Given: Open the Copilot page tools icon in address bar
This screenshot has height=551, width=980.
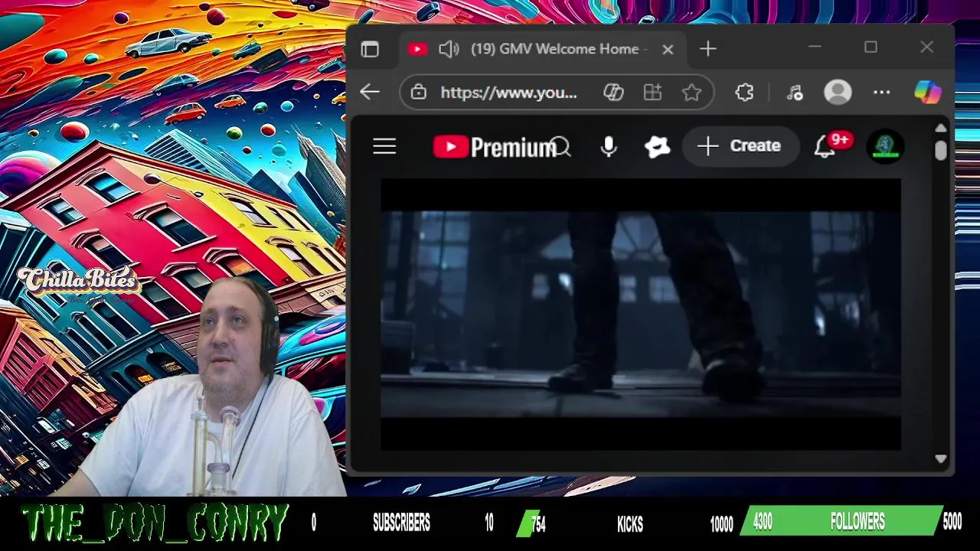Looking at the screenshot, I should click(613, 93).
